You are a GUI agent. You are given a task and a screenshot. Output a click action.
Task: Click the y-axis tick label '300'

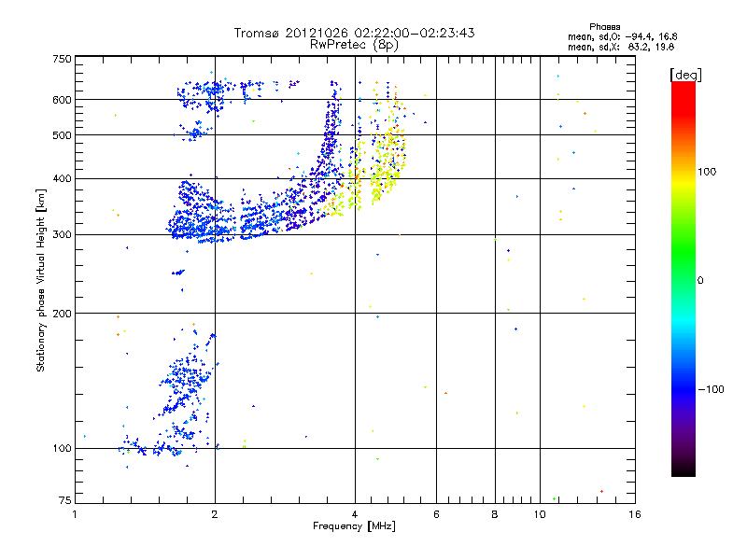(62, 235)
